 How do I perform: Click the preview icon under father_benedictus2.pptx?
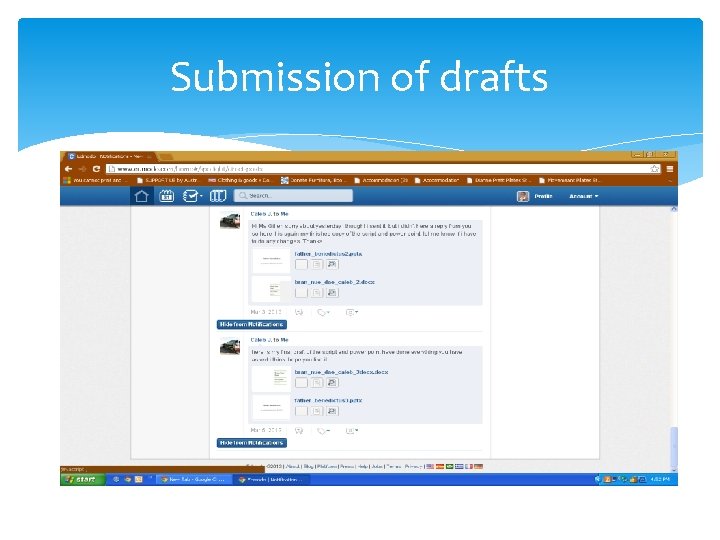pyautogui.click(x=332, y=264)
